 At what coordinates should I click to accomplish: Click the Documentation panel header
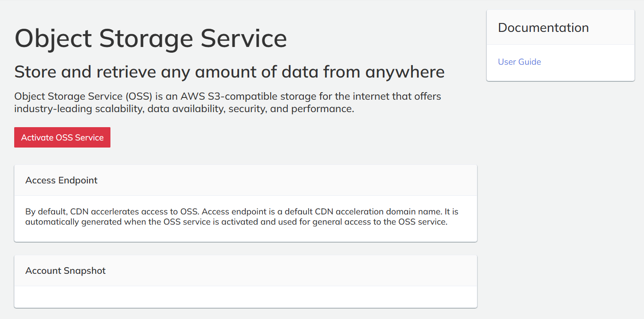543,27
